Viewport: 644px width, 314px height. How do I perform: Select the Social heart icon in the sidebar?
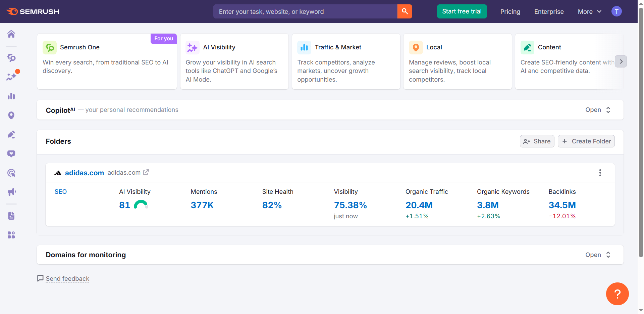(x=11, y=153)
